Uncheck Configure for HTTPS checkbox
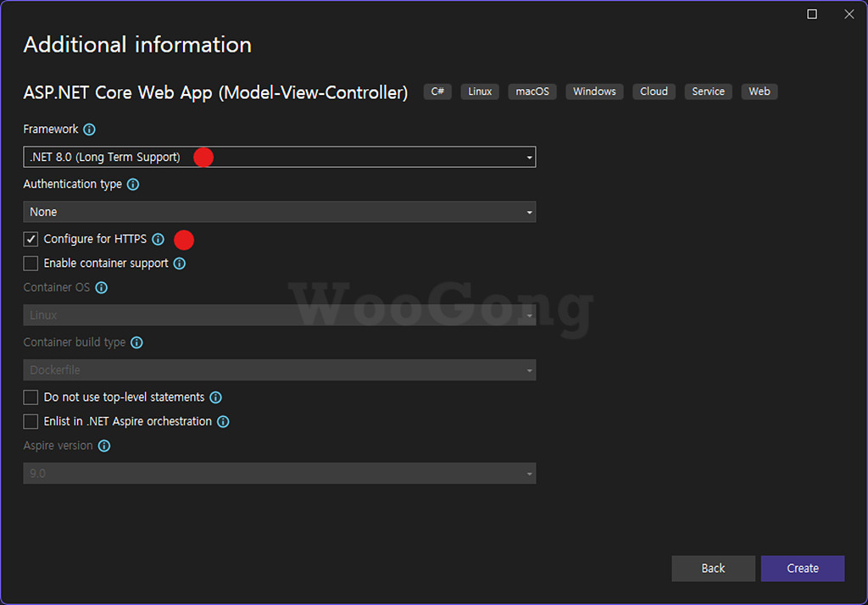Viewport: 868px width, 605px height. click(31, 239)
